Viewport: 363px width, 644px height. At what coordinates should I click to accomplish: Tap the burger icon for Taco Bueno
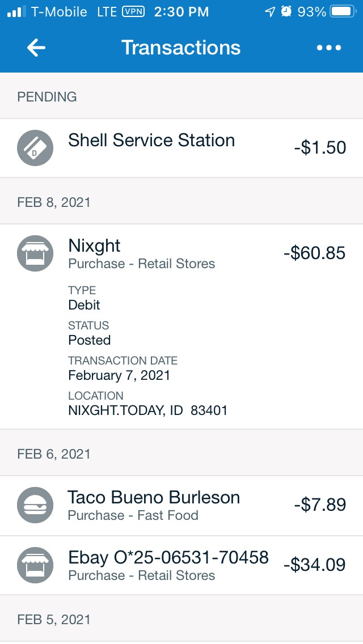(35, 505)
